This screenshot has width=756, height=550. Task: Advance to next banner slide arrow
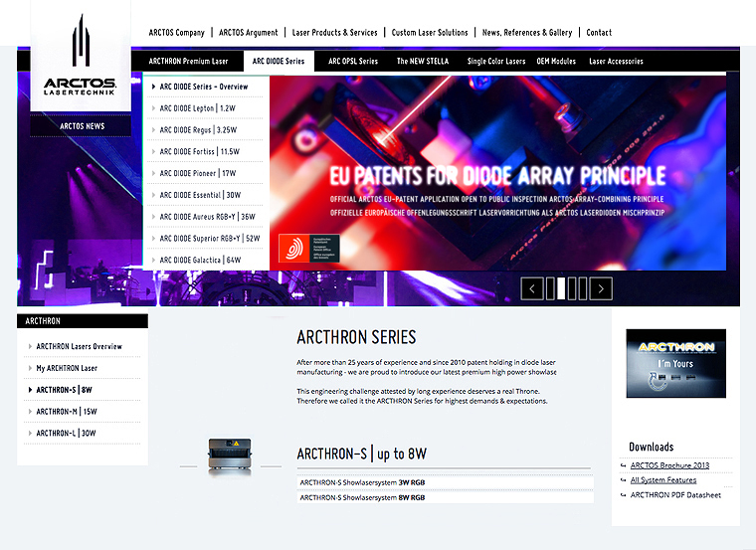[x=601, y=288]
